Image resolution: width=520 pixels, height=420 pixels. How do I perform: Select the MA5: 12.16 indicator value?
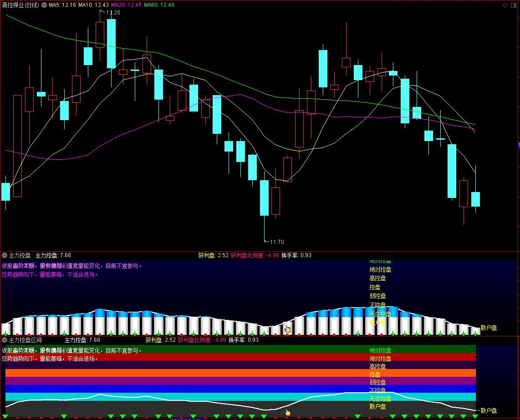pos(62,5)
